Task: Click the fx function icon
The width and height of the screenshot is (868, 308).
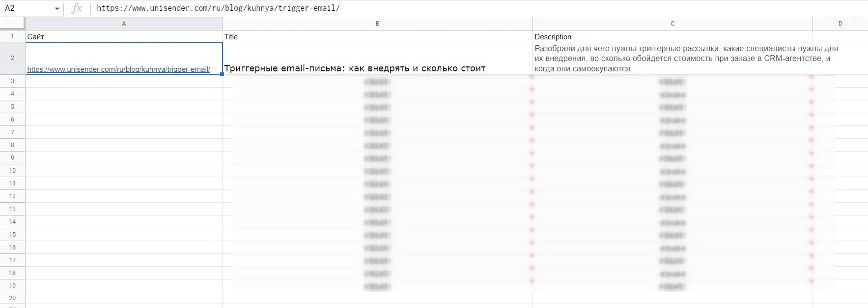Action: pyautogui.click(x=77, y=8)
